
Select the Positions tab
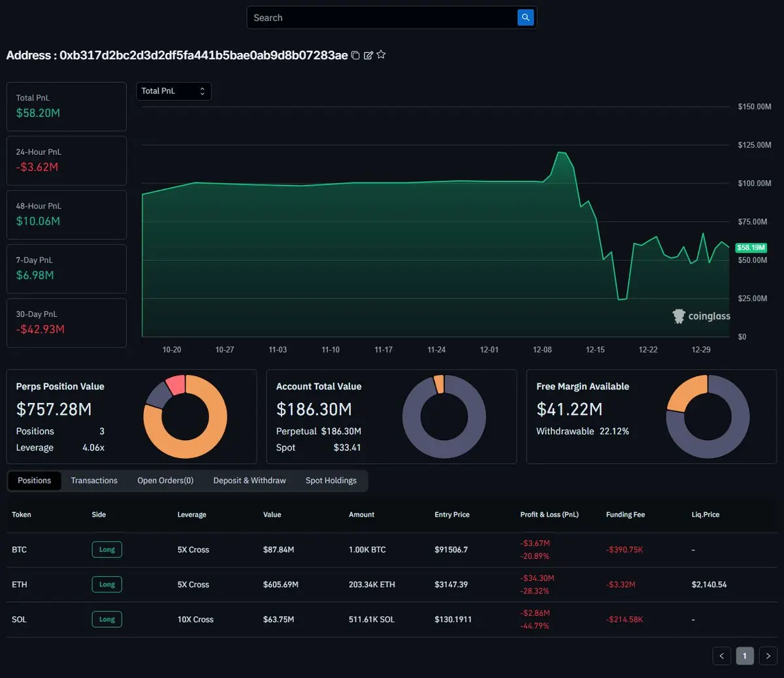[34, 481]
